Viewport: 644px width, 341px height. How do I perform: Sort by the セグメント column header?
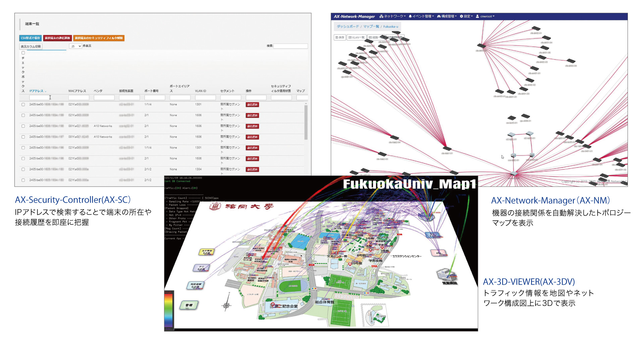(227, 91)
